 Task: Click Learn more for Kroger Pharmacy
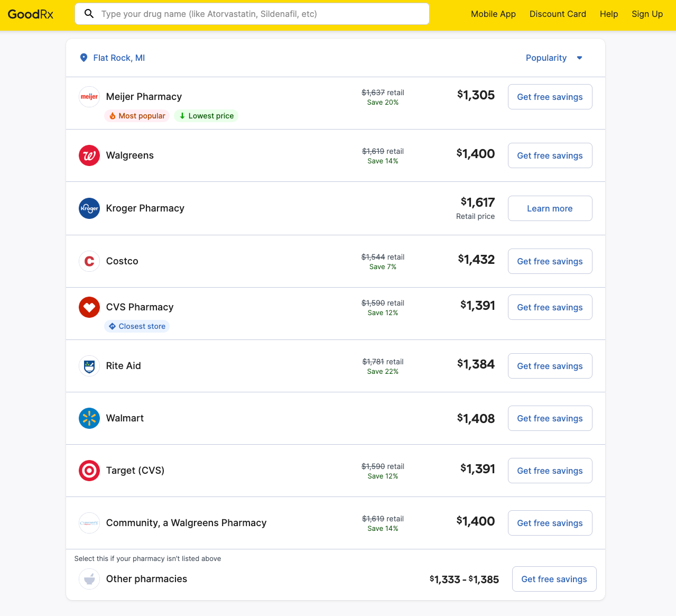[550, 208]
